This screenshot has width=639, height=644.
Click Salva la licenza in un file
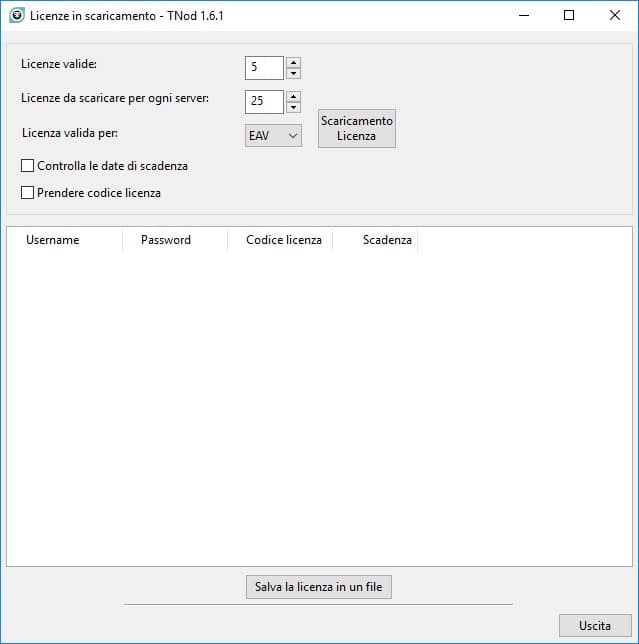[x=319, y=587]
